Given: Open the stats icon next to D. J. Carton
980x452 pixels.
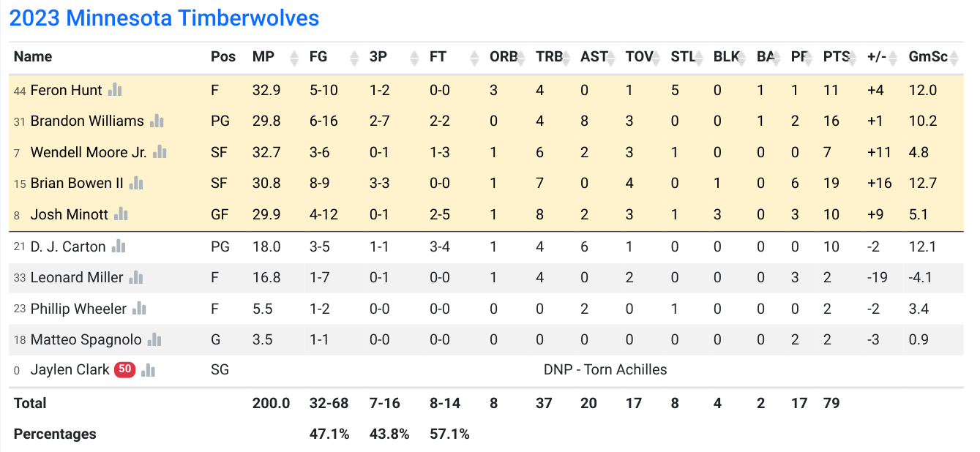Looking at the screenshot, I should coord(119,246).
